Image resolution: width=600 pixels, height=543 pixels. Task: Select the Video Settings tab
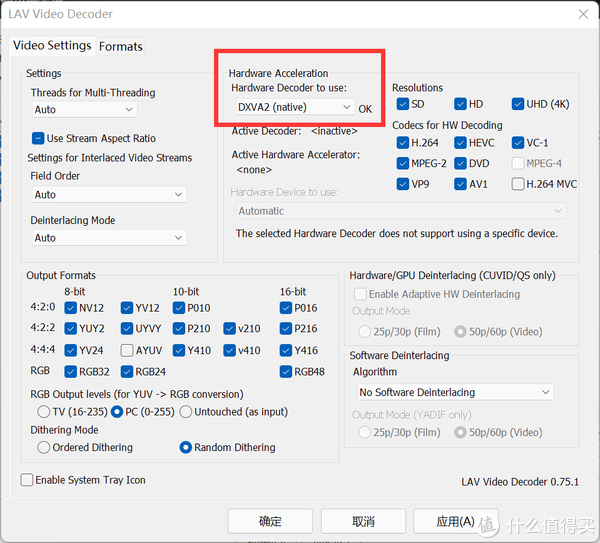[52, 45]
